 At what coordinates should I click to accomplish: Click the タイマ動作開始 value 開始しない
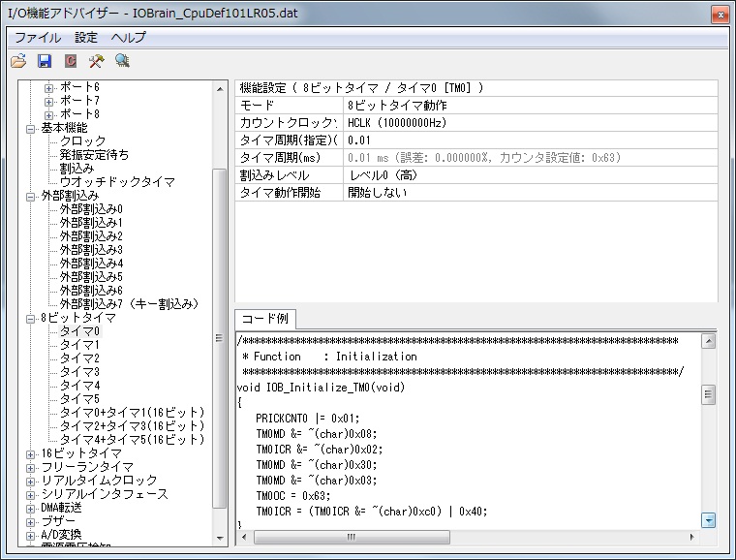[531, 193]
